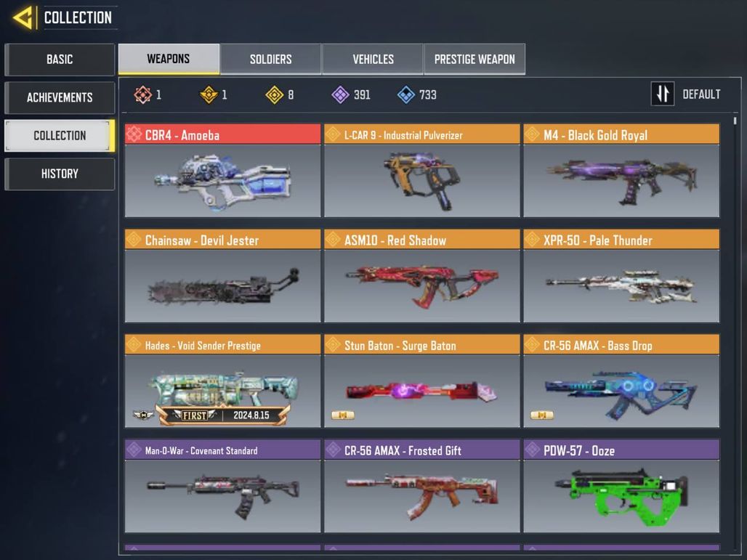The image size is (747, 560).
Task: Click the wings badge on Hades card
Action: (x=143, y=415)
